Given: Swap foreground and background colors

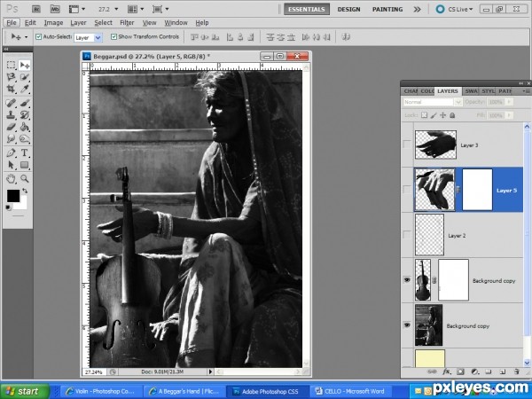Looking at the screenshot, I should pos(25,191).
